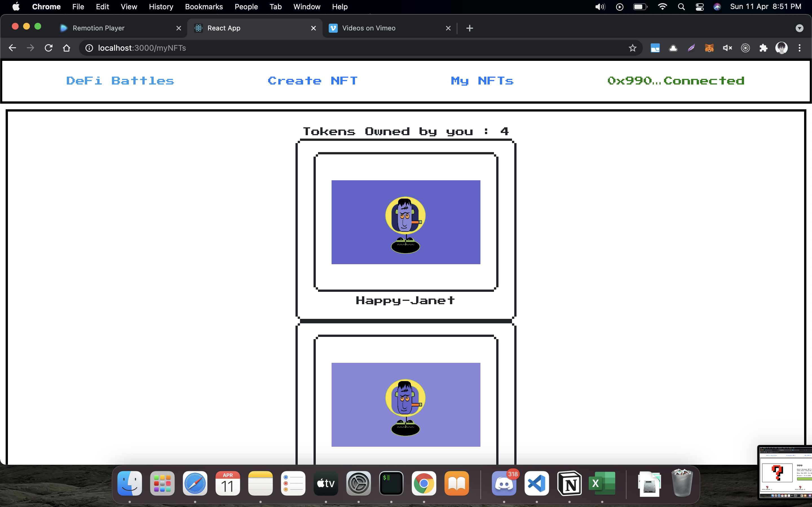This screenshot has width=812, height=507.
Task: Open the Chrome three-dot menu
Action: 800,48
